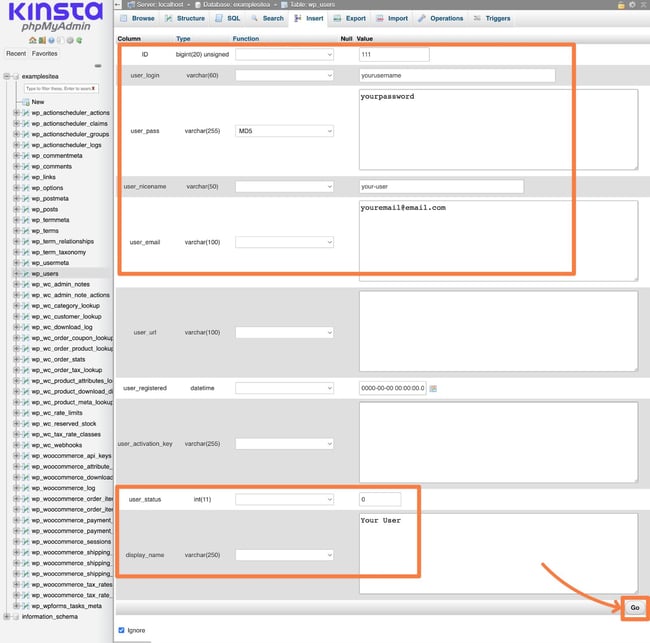This screenshot has height=643, width=650.
Task: Click the collapse navigation panel icon
Action: pyautogui.click(x=97, y=66)
